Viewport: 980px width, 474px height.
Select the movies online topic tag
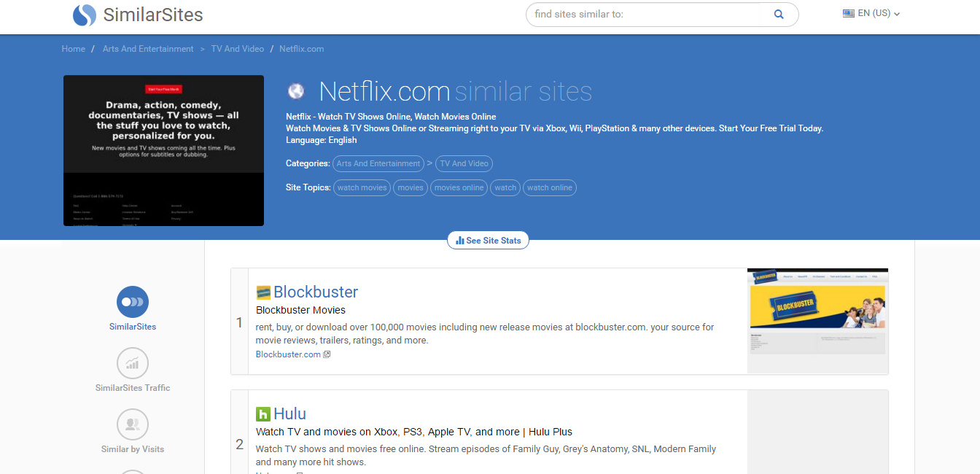(x=459, y=187)
